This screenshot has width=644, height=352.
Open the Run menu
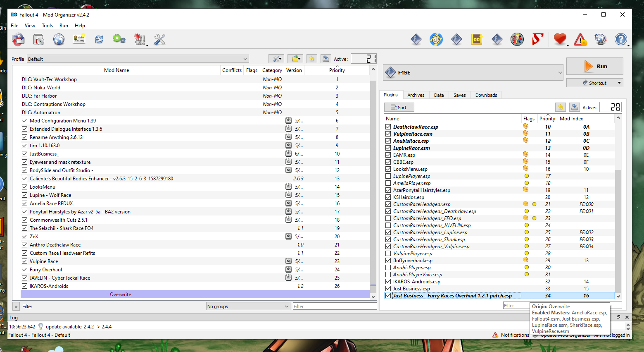pyautogui.click(x=64, y=26)
